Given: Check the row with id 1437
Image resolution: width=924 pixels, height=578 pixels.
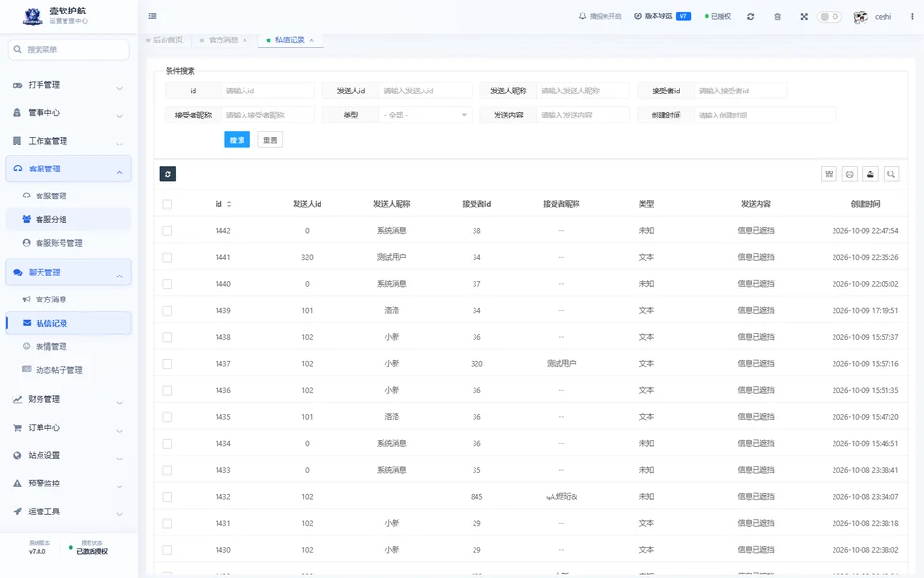Looking at the screenshot, I should click(167, 364).
